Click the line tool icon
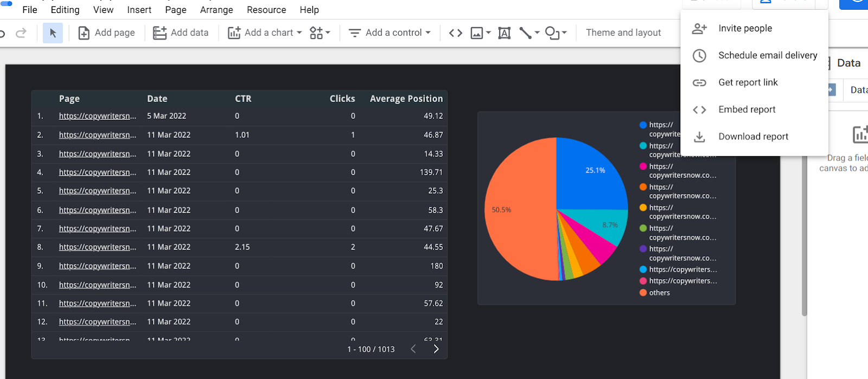This screenshot has height=379, width=868. click(525, 33)
